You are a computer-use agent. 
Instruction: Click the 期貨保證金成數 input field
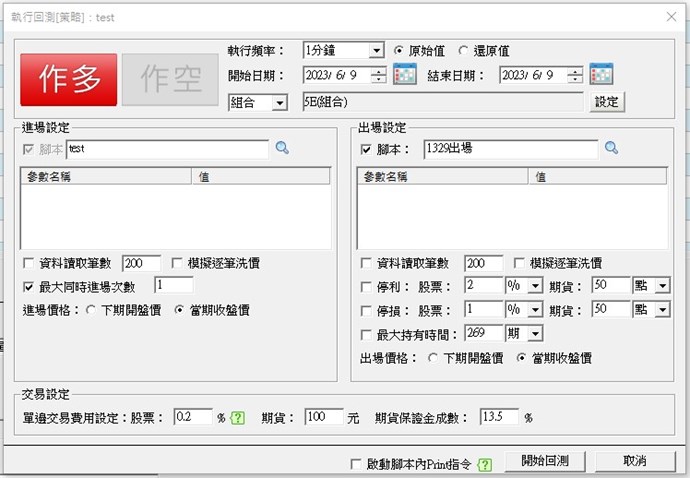499,416
